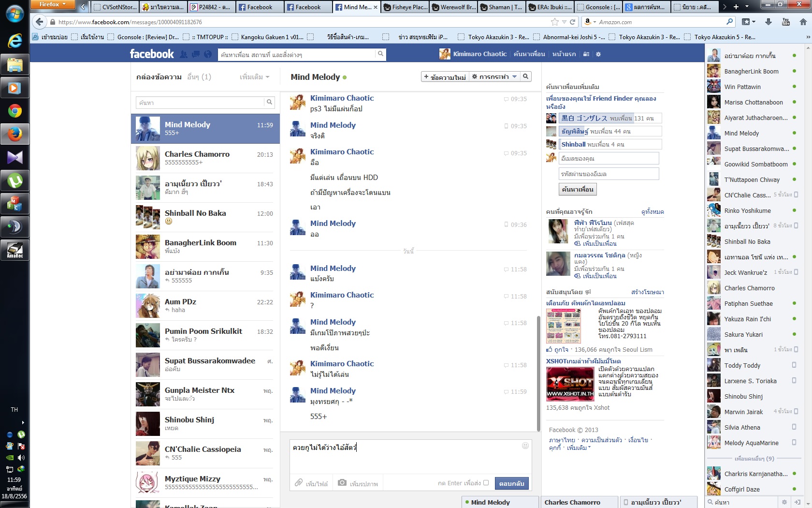This screenshot has width=812, height=508.
Task: Show hidden system tray icons arrow
Action: click(x=22, y=422)
